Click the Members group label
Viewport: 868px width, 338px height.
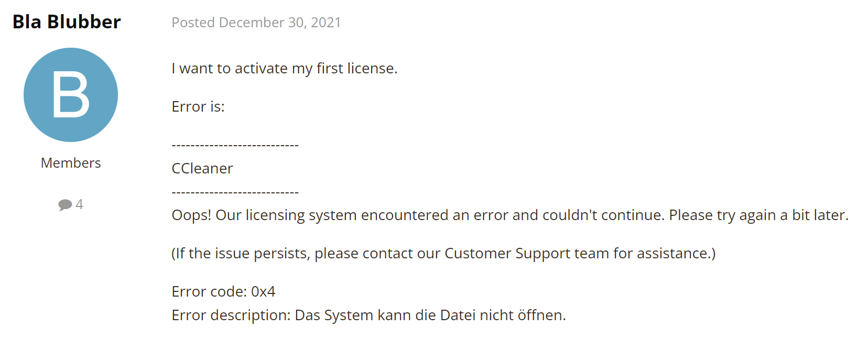tap(71, 163)
